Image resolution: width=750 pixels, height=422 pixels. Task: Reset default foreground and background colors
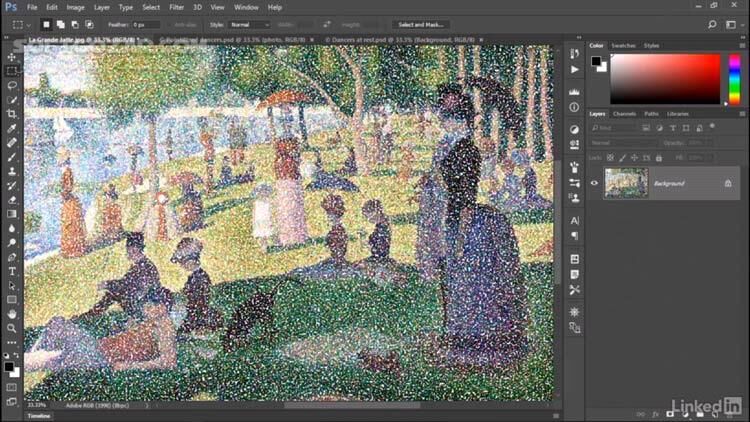(6, 355)
